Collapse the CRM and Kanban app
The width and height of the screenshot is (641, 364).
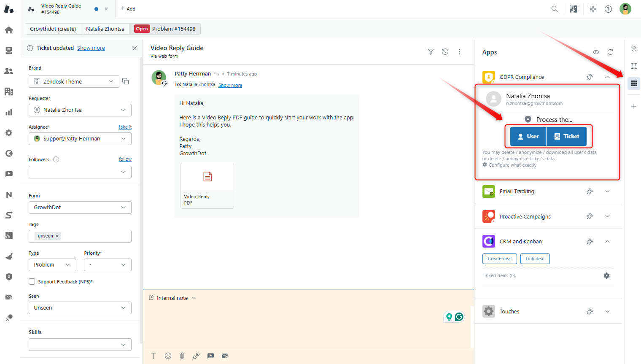click(607, 242)
